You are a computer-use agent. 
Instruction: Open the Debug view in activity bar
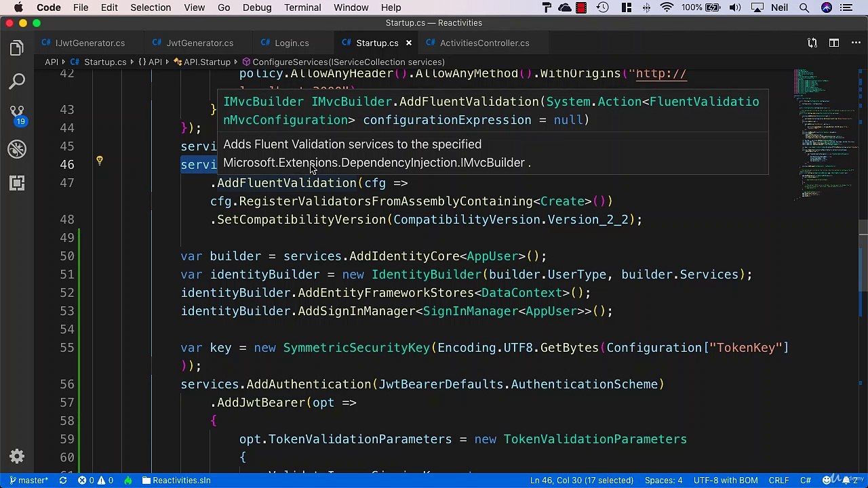tap(17, 149)
